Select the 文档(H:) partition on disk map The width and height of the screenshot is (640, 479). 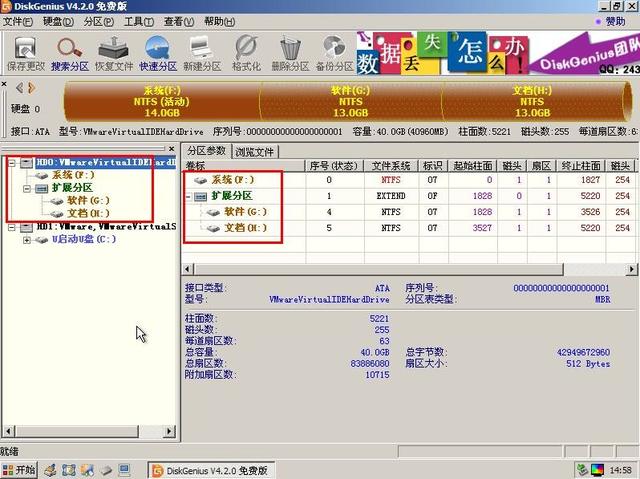pos(532,102)
